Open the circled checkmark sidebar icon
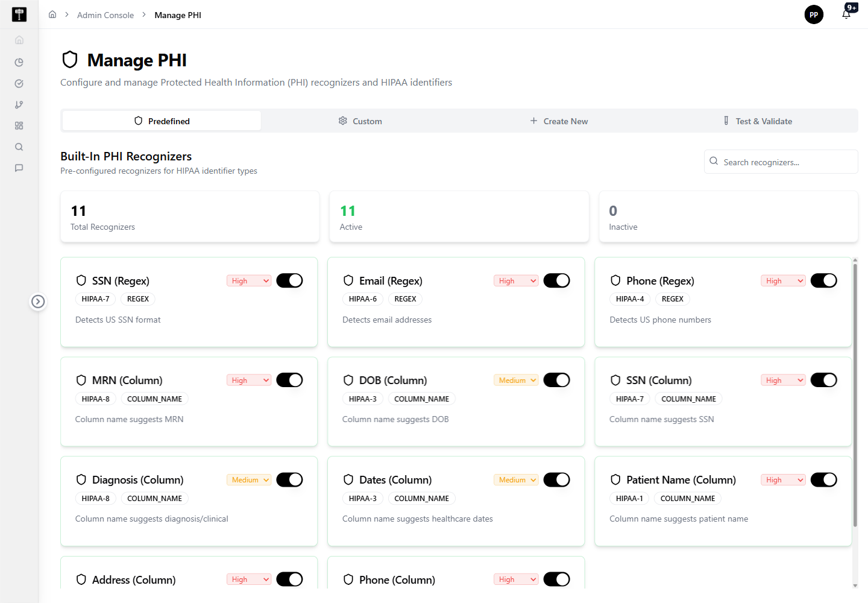 [x=19, y=83]
